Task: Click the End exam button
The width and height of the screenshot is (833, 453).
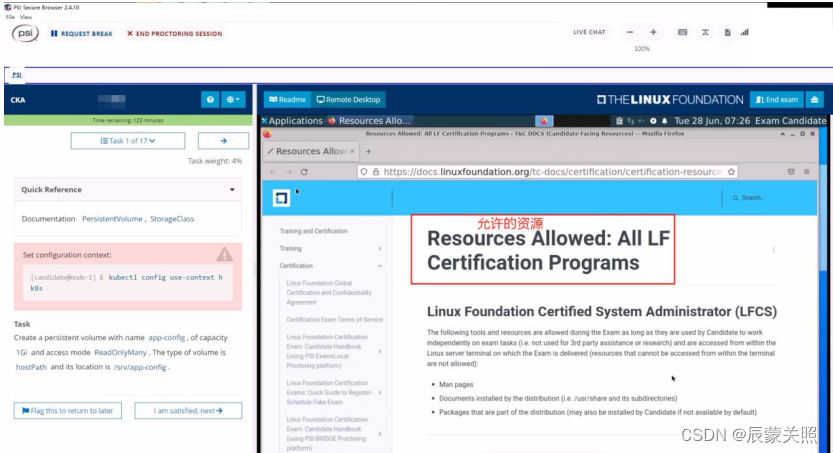Action: pyautogui.click(x=777, y=99)
